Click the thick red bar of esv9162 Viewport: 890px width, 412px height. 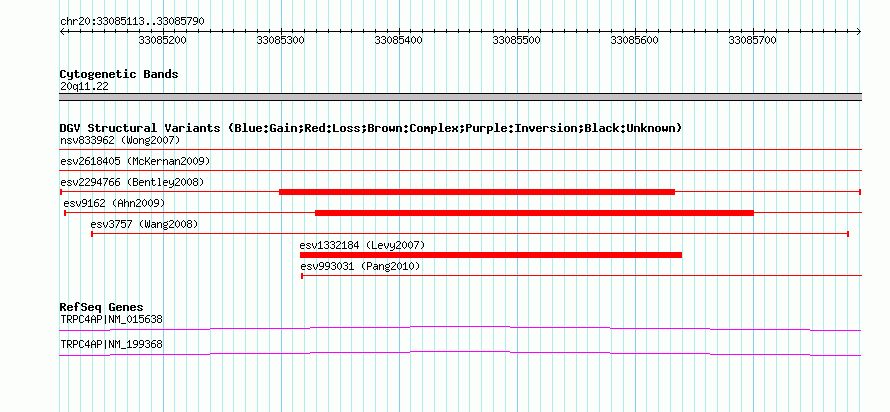pyautogui.click(x=534, y=213)
